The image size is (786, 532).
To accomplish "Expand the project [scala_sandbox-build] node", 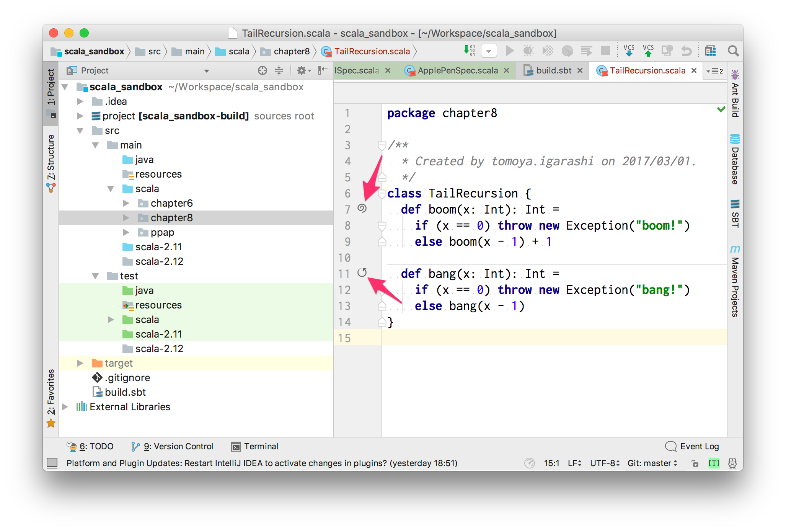I will (80, 116).
